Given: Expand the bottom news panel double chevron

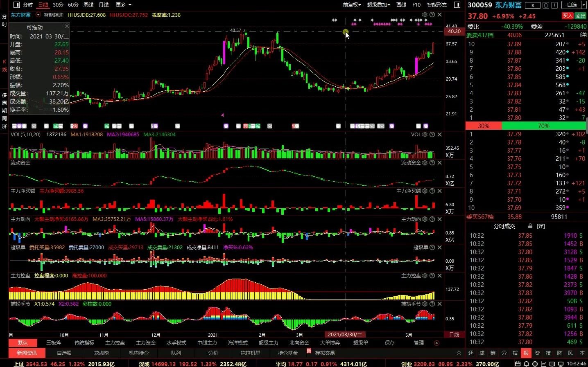Looking at the screenshot, I should click(459, 353).
